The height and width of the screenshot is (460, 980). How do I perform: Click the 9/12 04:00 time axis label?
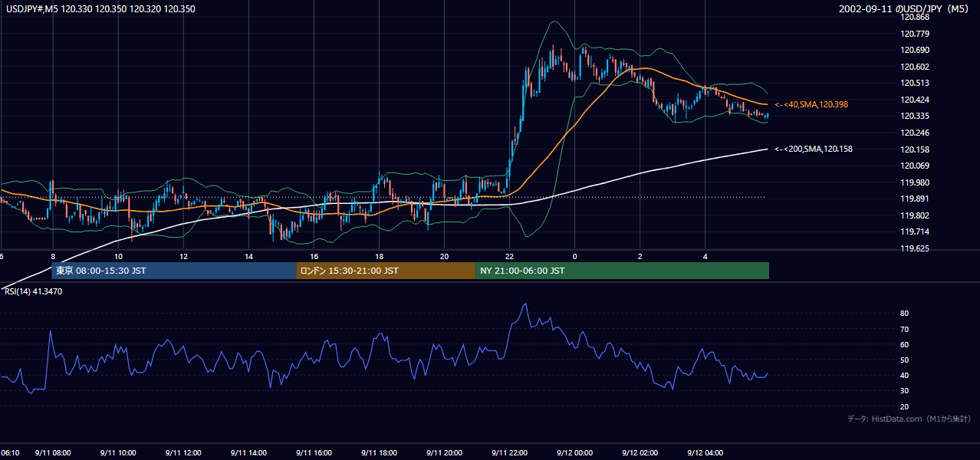[x=705, y=453]
